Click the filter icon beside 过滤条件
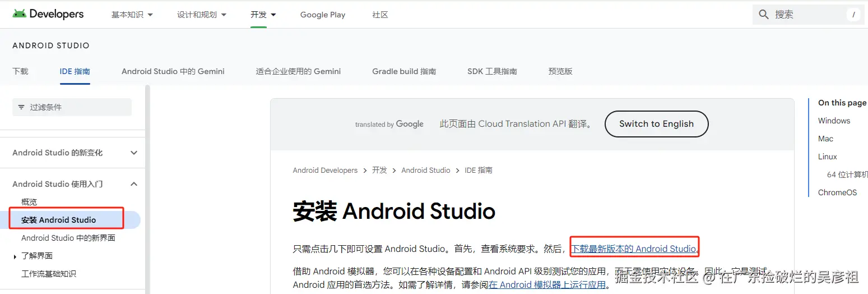Screen dimensions: 868x294 click(21, 107)
